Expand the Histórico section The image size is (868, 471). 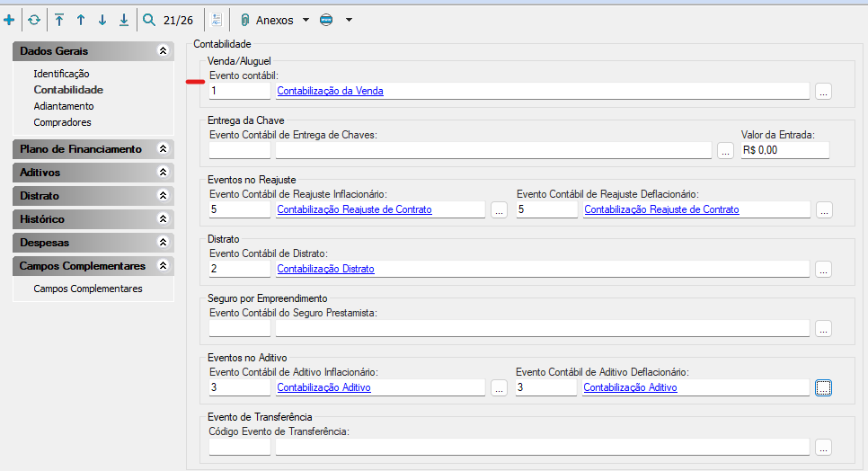[163, 218]
